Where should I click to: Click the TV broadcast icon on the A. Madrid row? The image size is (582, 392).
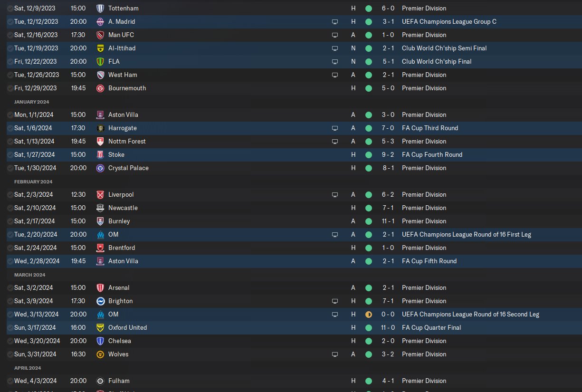(x=335, y=22)
